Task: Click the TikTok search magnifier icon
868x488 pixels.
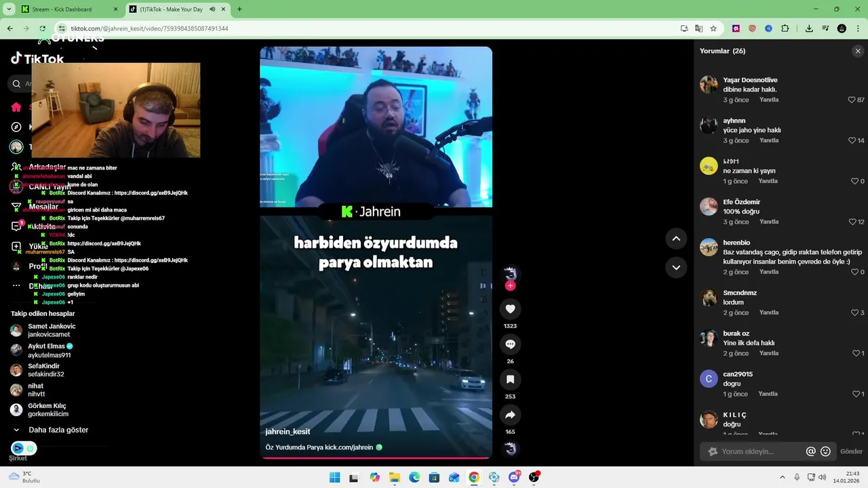Action: pos(16,84)
